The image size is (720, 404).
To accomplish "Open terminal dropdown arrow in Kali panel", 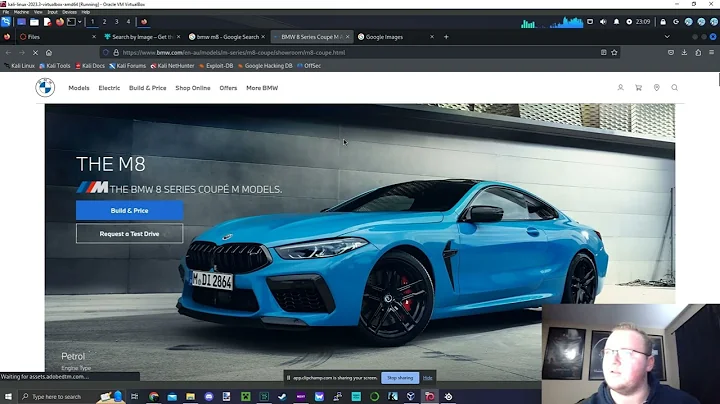I will coord(79,22).
